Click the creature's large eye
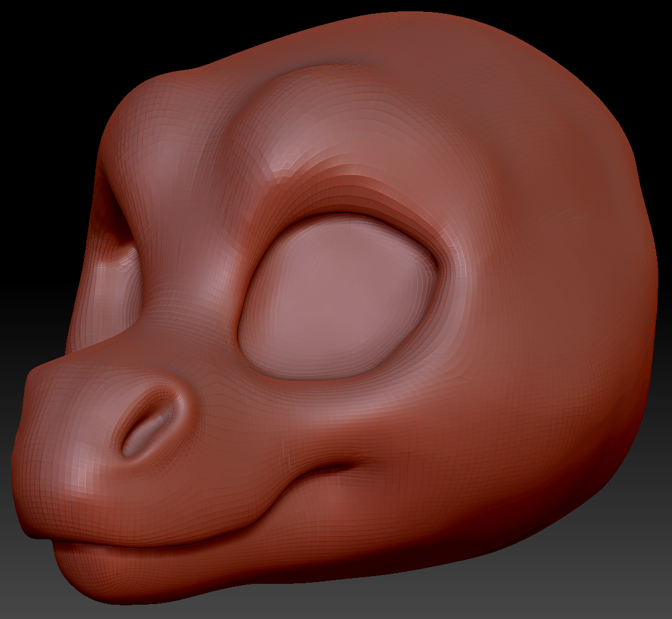The image size is (672, 619). tap(339, 286)
